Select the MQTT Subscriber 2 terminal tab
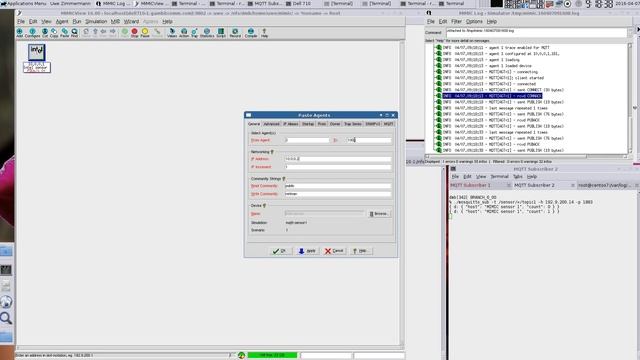The width and height of the screenshot is (640, 360). [534, 185]
